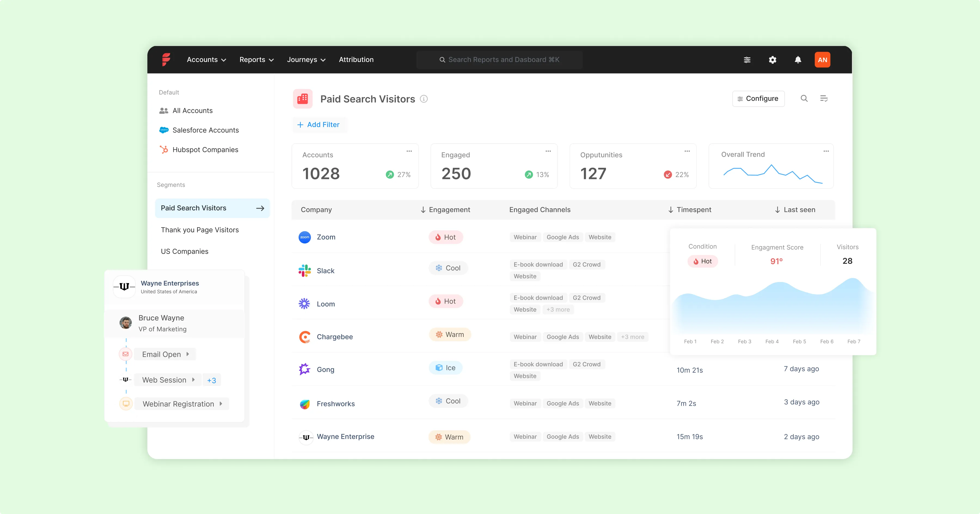Click the info icon beside Paid Search Visitors
This screenshot has width=980, height=514.
(423, 99)
